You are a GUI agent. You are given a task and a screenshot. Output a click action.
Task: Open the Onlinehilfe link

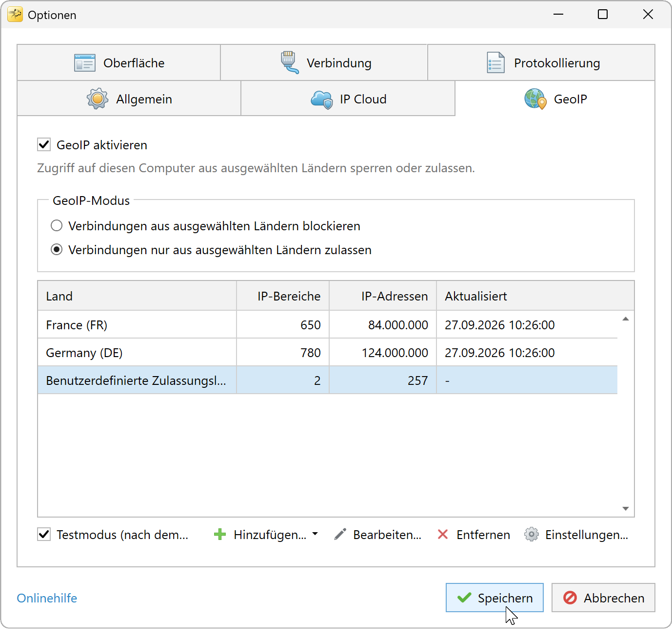coord(47,598)
